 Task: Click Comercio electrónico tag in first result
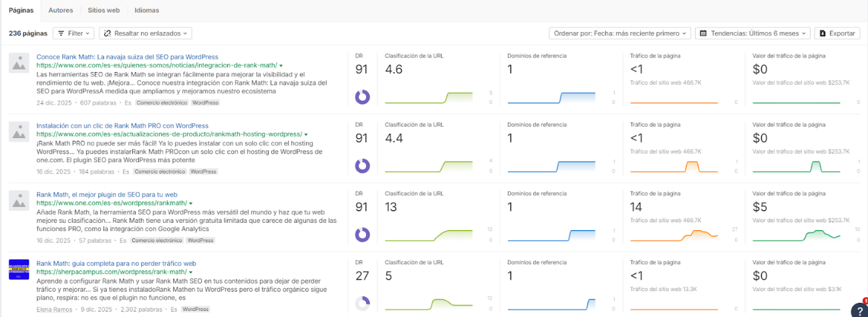(x=162, y=103)
